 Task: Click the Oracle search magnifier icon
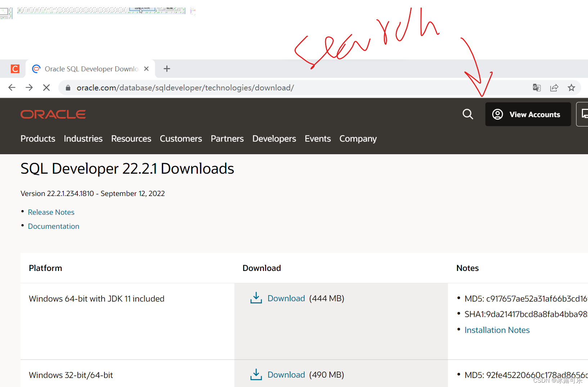[x=468, y=114]
